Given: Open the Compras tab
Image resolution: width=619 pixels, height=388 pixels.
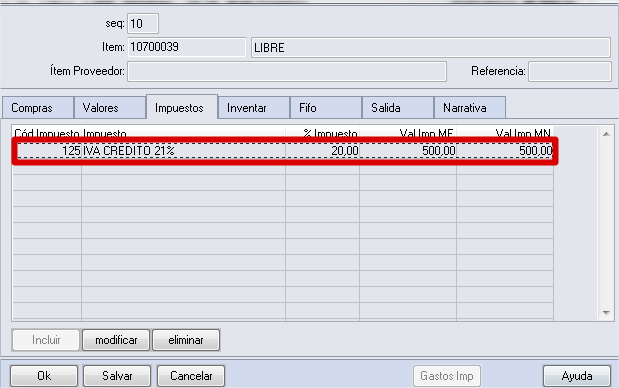Looking at the screenshot, I should coord(38,108).
